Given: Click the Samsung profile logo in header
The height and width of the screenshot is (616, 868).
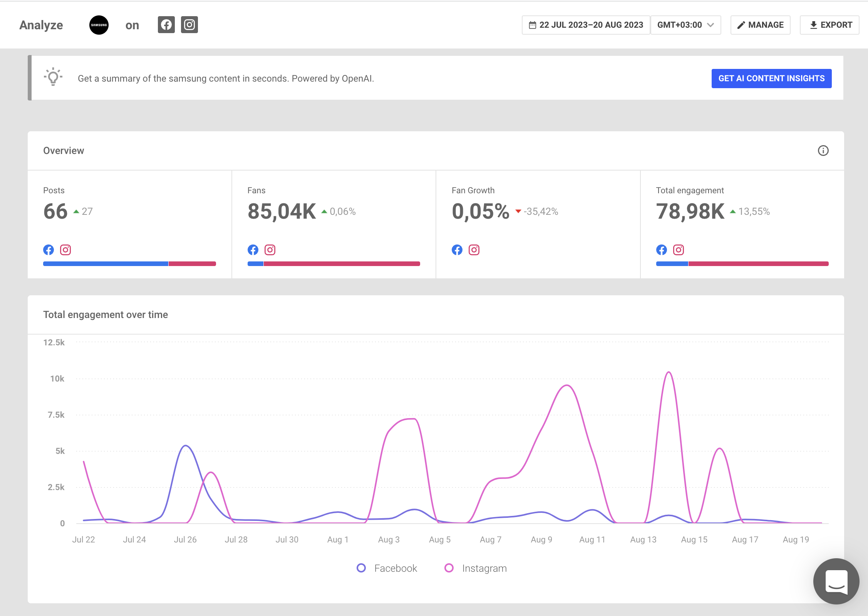Looking at the screenshot, I should click(99, 25).
